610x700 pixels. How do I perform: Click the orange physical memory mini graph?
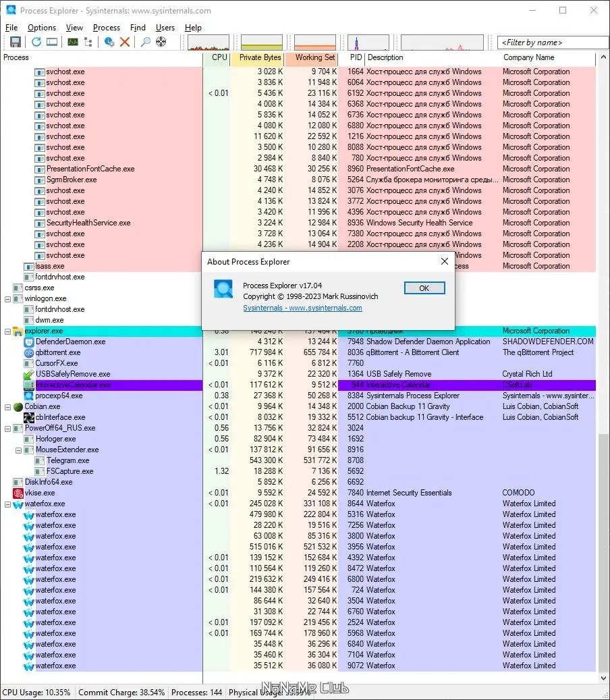tap(315, 43)
